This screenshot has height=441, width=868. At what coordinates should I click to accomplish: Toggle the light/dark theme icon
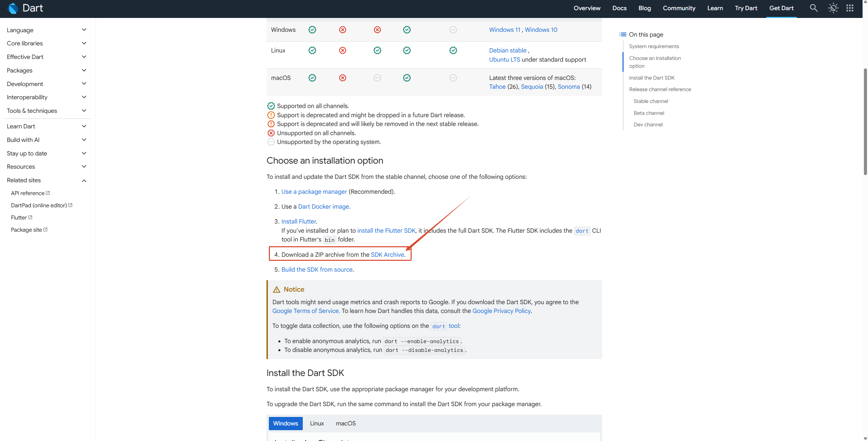coord(833,8)
